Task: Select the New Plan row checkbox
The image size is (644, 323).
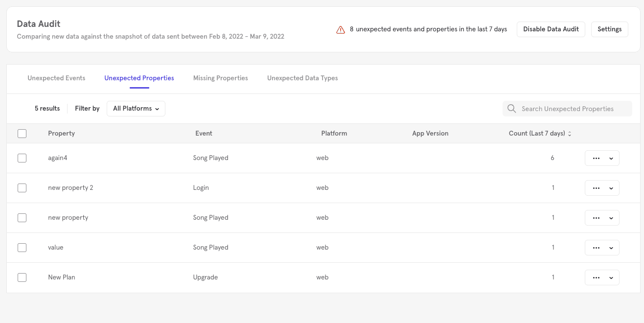Action: [x=22, y=277]
